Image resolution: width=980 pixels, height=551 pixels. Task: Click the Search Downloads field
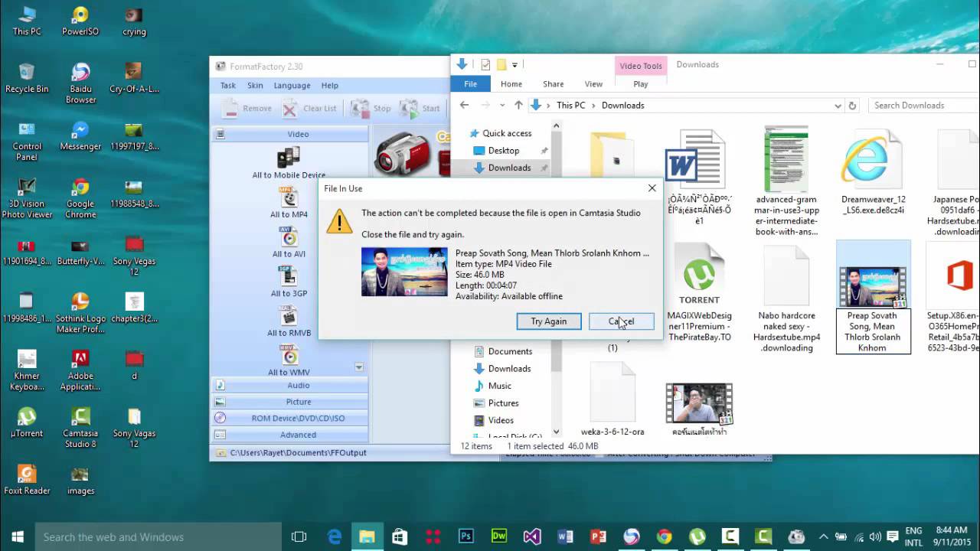coord(923,106)
